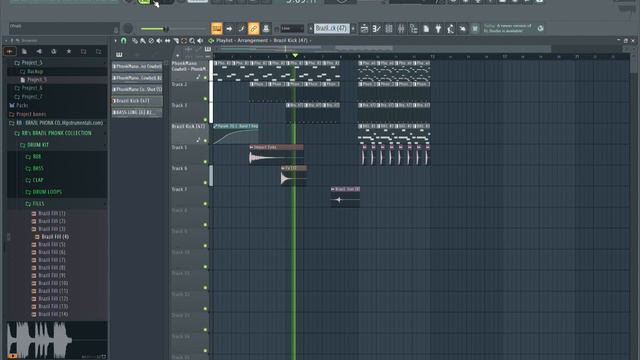Click the piano icon above picker panel
The height and width of the screenshot is (360, 640).
click(x=119, y=55)
